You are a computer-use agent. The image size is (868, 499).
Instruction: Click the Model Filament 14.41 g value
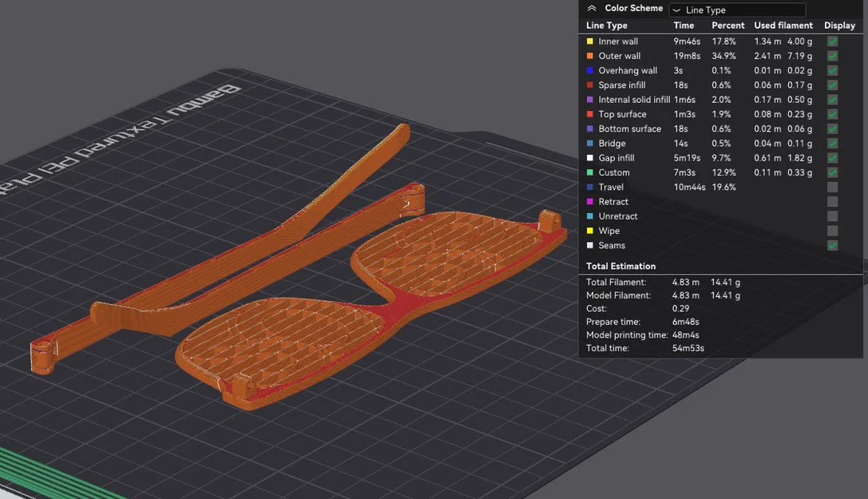pos(725,295)
